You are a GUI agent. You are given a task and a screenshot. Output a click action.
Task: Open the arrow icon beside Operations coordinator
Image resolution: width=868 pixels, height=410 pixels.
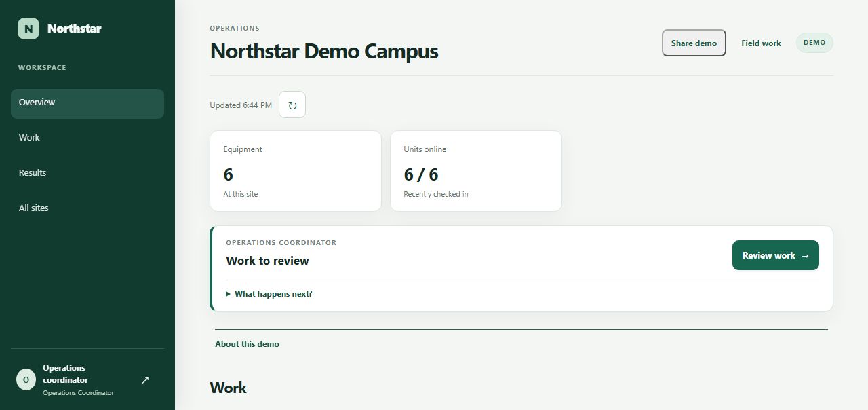(144, 380)
